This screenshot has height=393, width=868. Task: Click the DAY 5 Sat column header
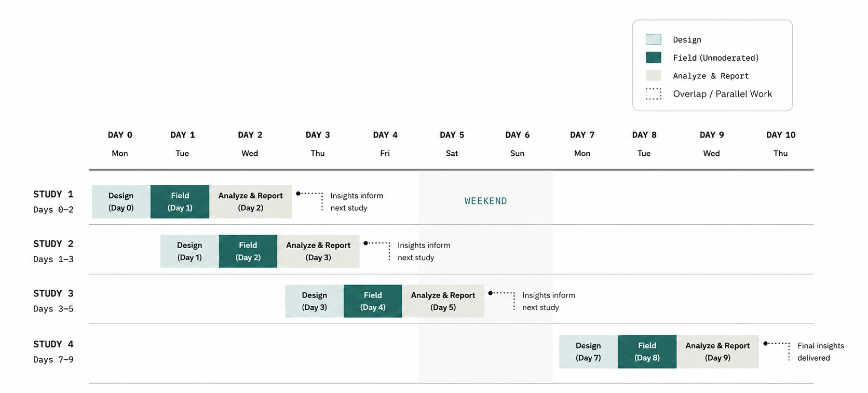[452, 144]
